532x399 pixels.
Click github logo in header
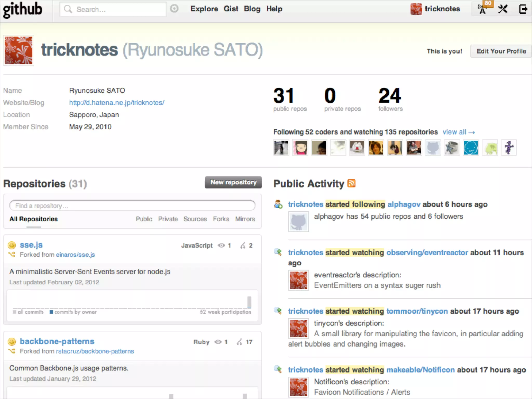pyautogui.click(x=22, y=10)
